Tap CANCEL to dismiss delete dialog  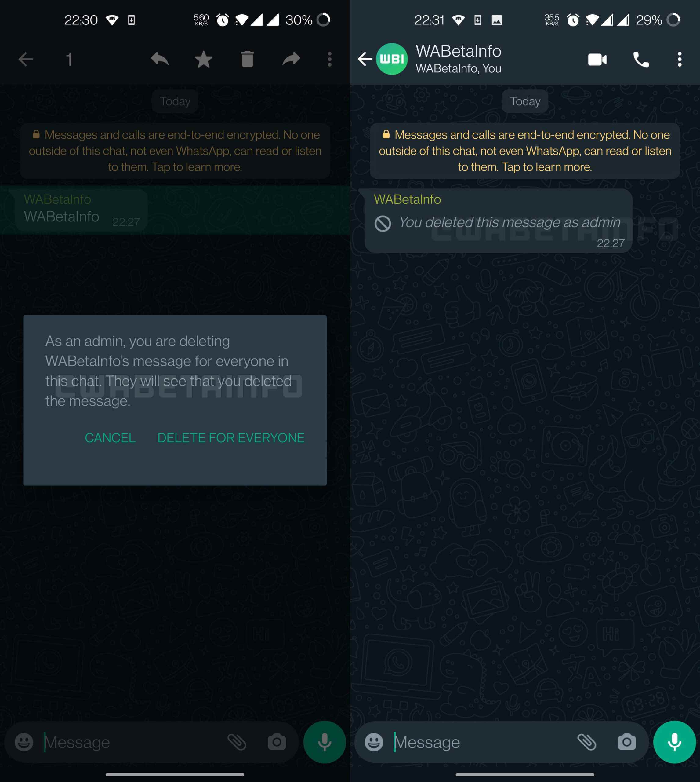tap(110, 437)
